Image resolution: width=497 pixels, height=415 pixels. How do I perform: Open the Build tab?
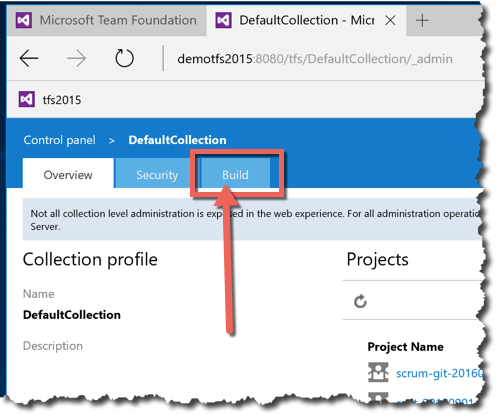coord(235,174)
